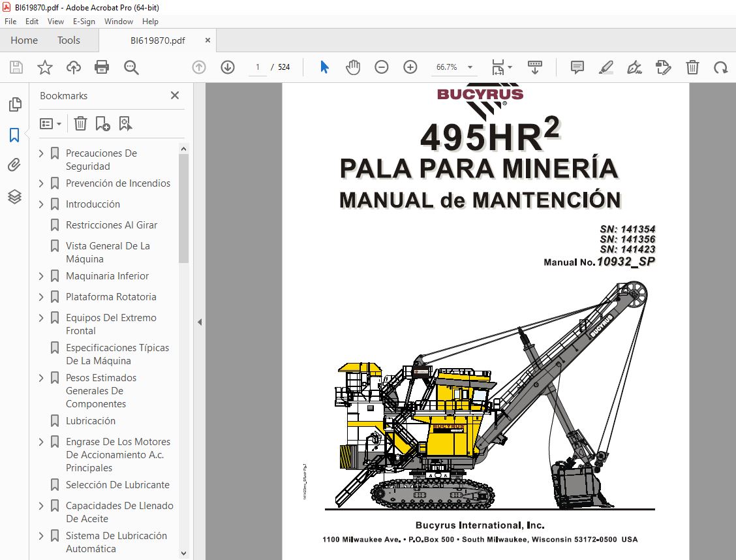Zoom in with the plus circle button
Image resolution: width=736 pixels, height=560 pixels.
[410, 68]
